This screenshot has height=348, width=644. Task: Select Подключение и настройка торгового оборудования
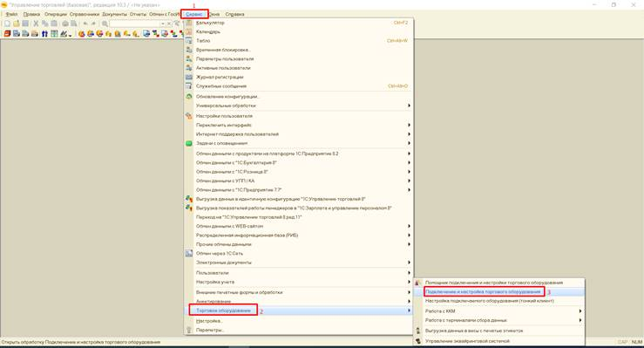pyautogui.click(x=499, y=291)
